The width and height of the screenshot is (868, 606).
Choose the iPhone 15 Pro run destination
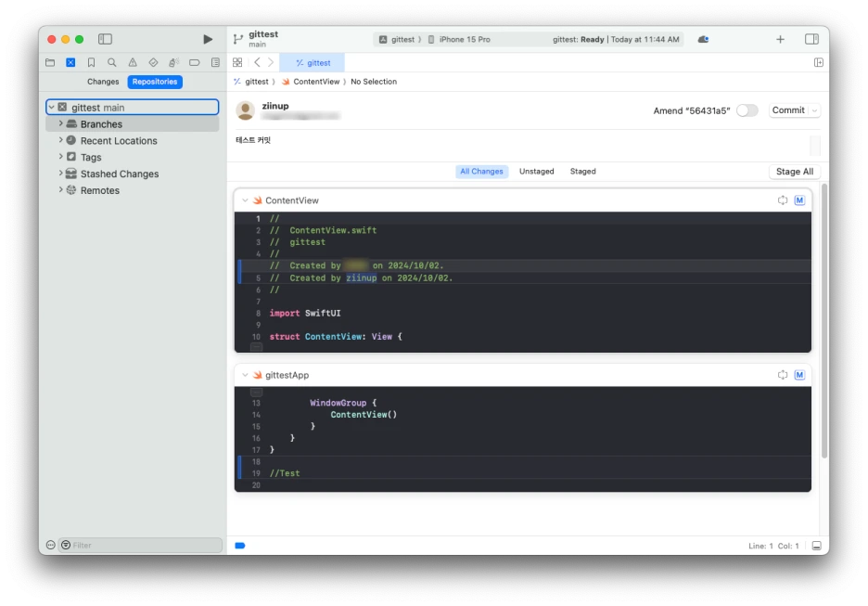[x=459, y=39]
